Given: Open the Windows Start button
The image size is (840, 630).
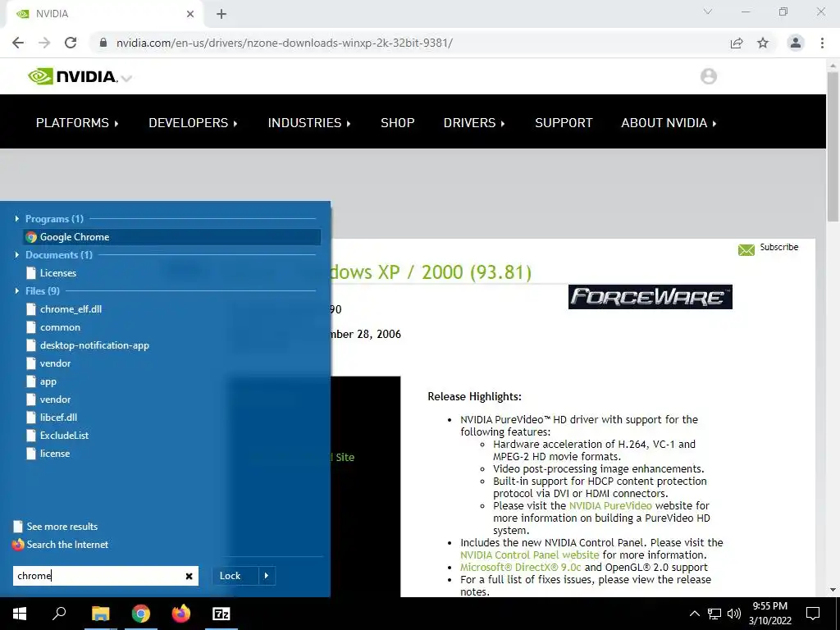Looking at the screenshot, I should (x=20, y=614).
